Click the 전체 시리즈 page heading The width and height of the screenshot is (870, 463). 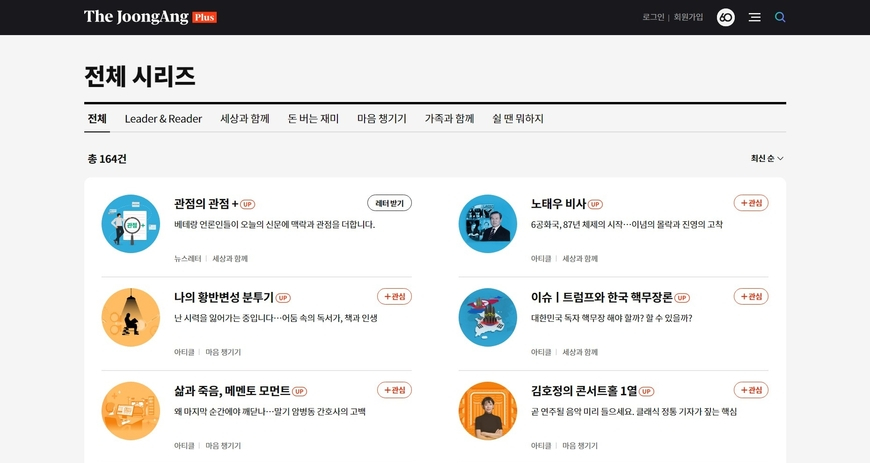[140, 76]
